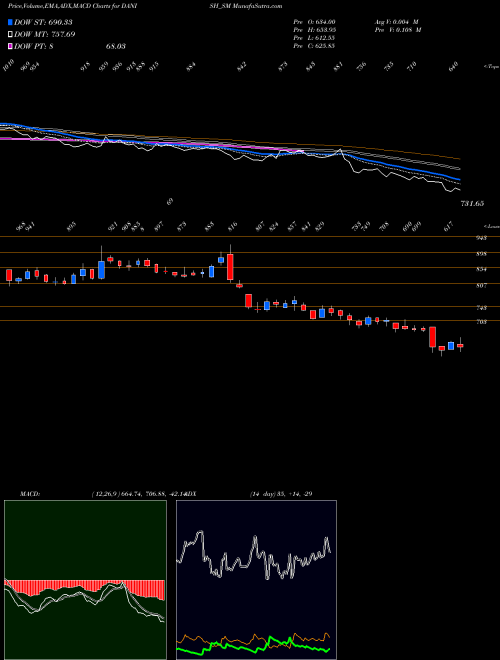Click the 943 price level label
This screenshot has width=500, height=660.
tap(481, 238)
